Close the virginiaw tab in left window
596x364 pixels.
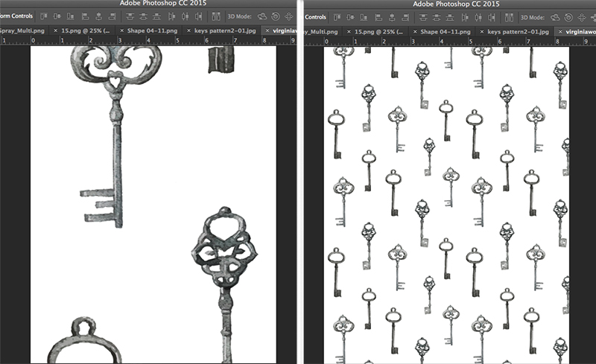267,31
